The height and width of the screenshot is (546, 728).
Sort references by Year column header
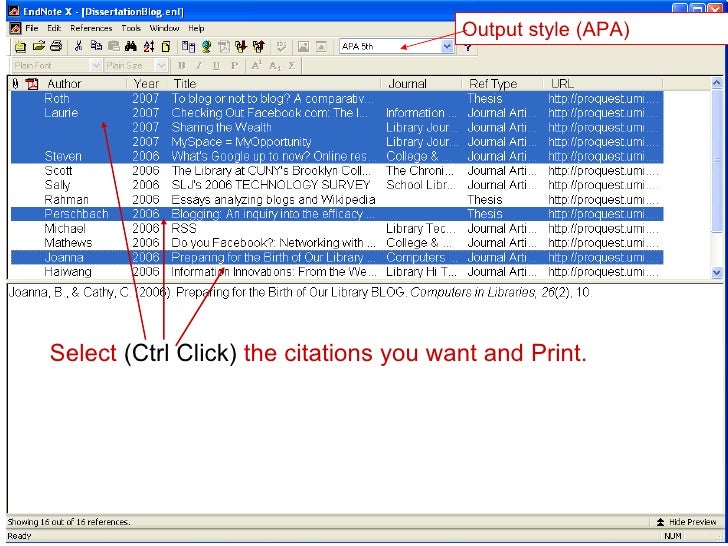pos(147,84)
